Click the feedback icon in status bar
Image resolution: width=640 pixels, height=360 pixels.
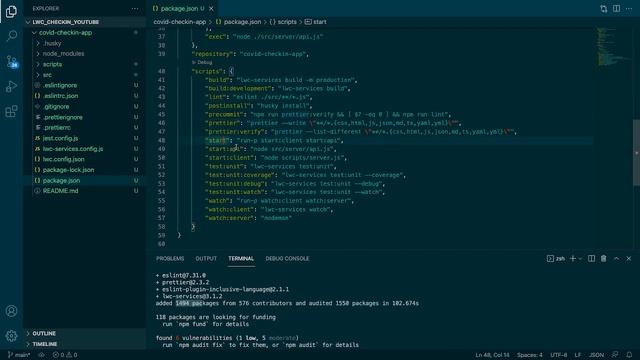[x=615, y=355]
